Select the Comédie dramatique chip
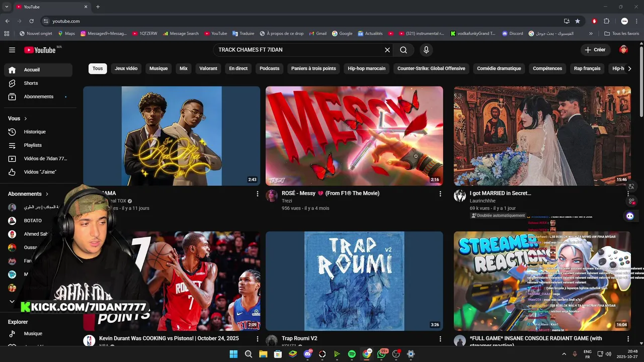Viewport: 644px width, 362px height. 499,68
